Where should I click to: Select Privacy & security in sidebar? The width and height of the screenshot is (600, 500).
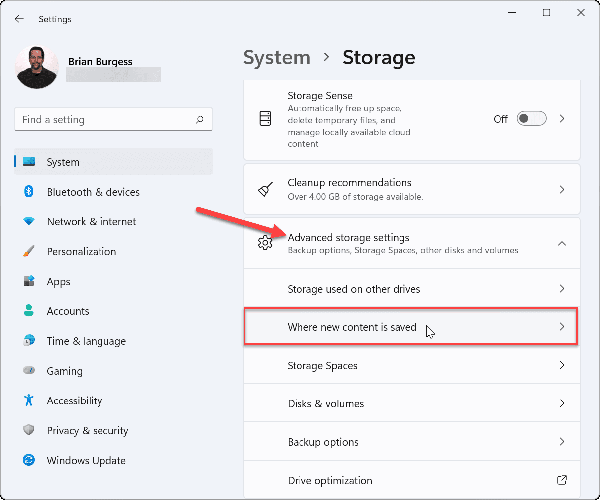88,431
